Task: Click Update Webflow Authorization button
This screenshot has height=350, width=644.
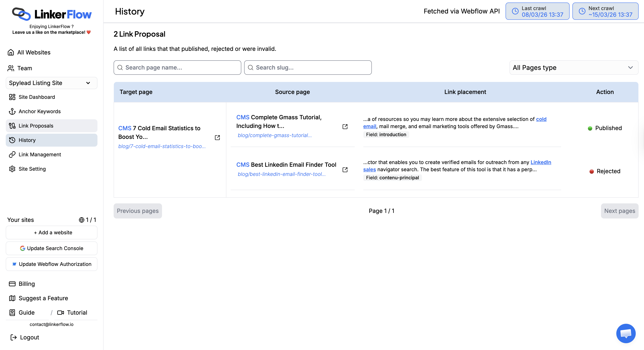Action: pos(51,264)
